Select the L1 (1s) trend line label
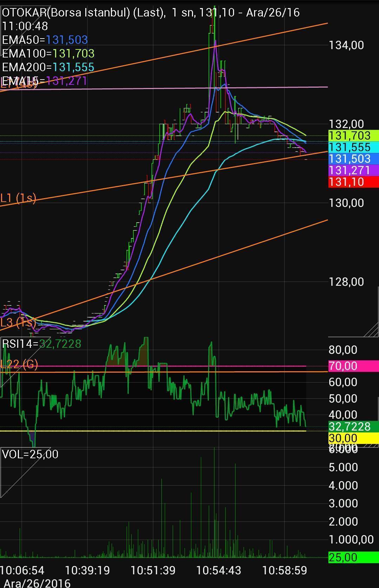 [x=18, y=198]
